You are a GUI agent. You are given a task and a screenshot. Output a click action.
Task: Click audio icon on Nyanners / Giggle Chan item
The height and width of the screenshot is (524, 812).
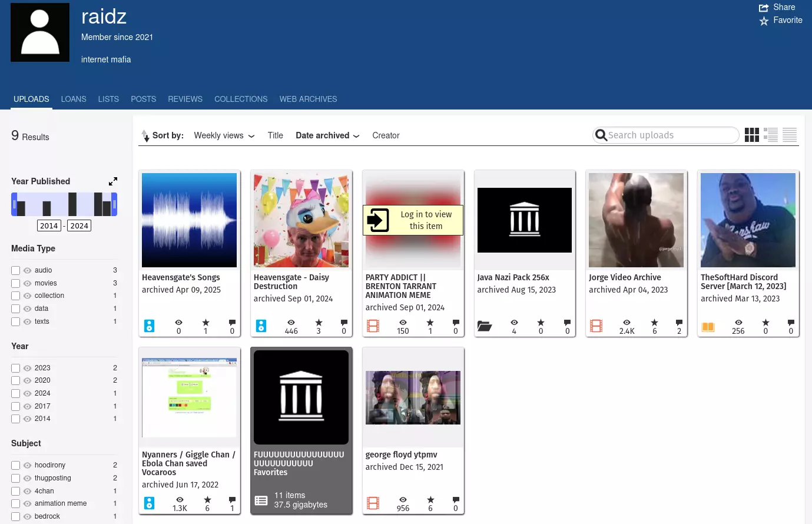[150, 503]
